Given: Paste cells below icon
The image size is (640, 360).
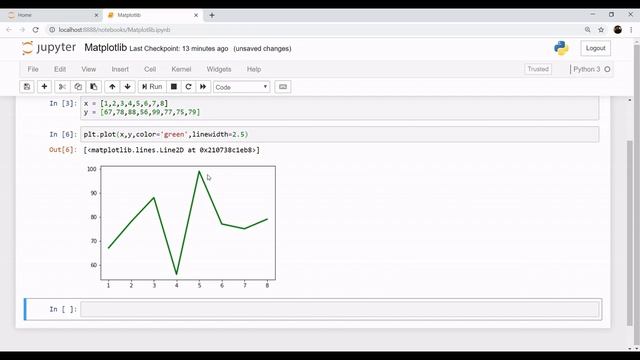Looking at the screenshot, I should 93,87.
